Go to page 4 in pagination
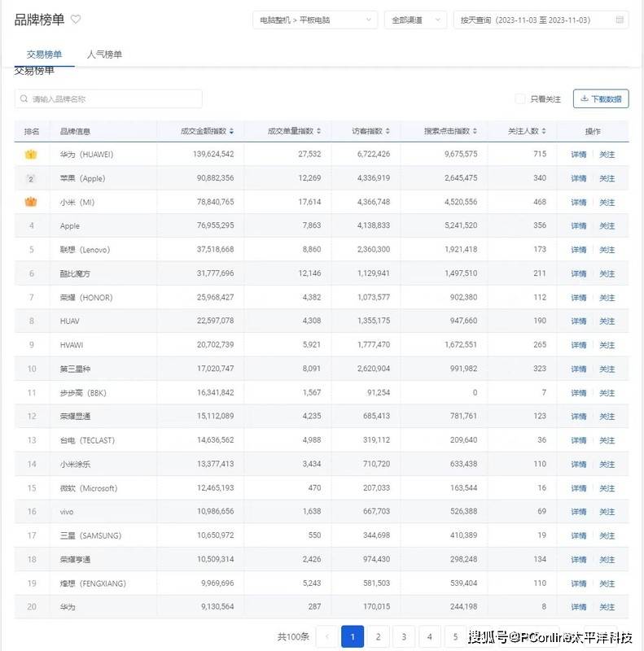 (x=430, y=636)
